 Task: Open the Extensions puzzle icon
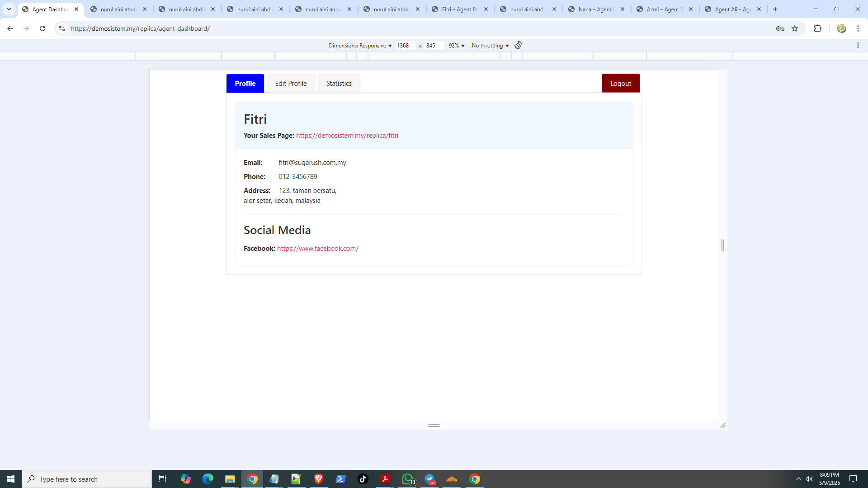point(817,28)
